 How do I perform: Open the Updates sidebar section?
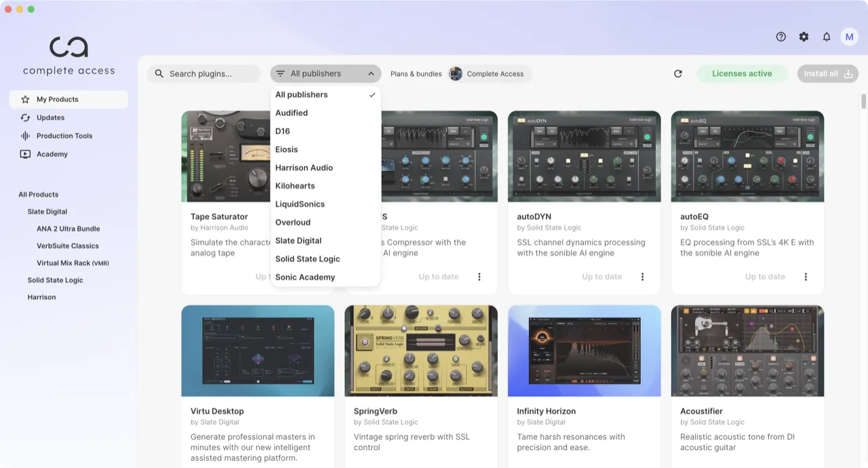click(x=50, y=117)
